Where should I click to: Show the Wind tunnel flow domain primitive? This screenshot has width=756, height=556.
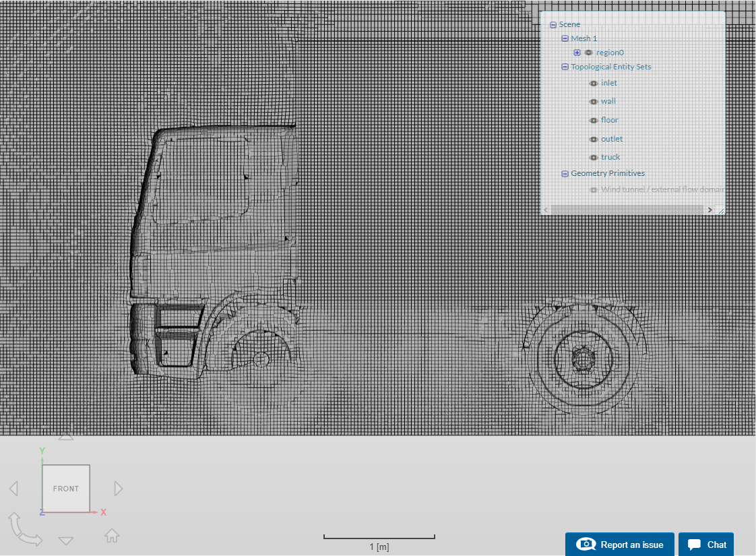coord(594,190)
